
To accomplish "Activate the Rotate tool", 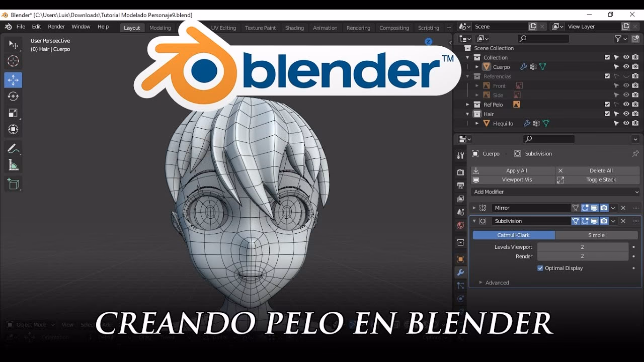I will (13, 95).
